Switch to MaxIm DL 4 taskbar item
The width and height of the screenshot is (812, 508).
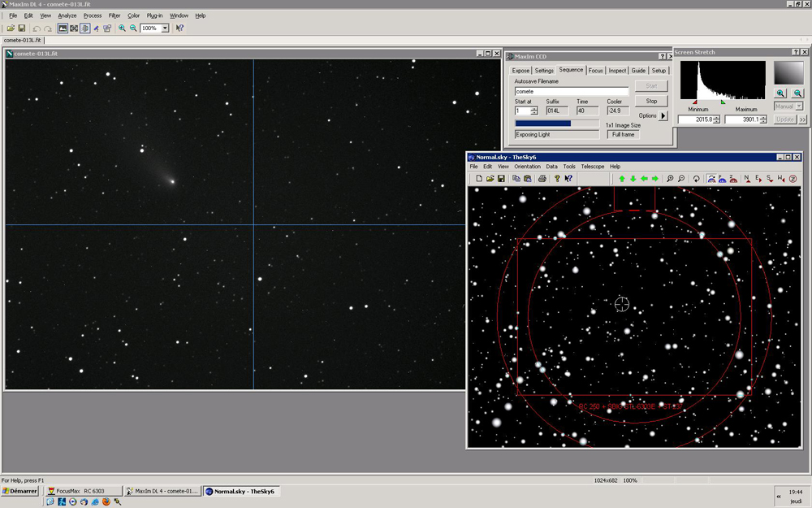coord(162,491)
